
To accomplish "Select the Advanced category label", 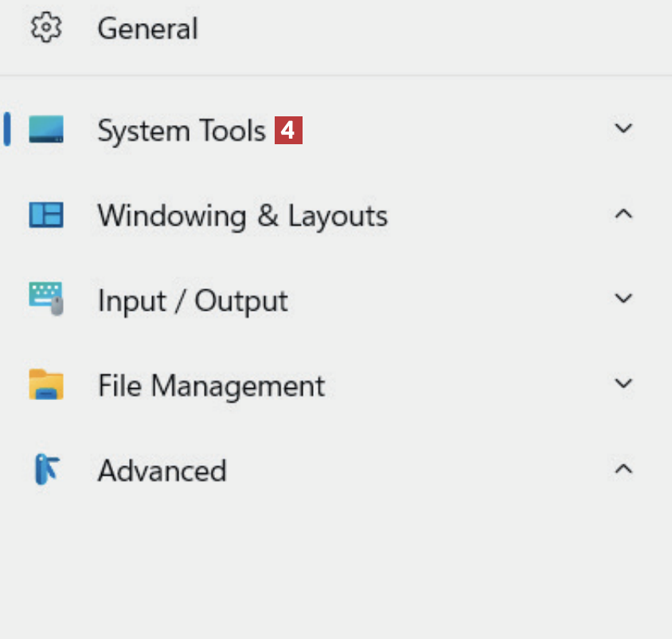I will coord(162,471).
